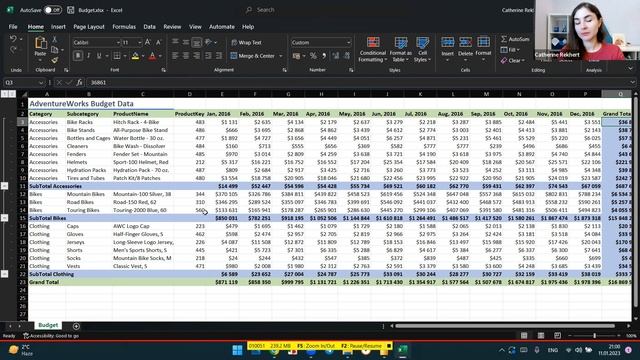Click Increase Font Size icon

(x=148, y=42)
